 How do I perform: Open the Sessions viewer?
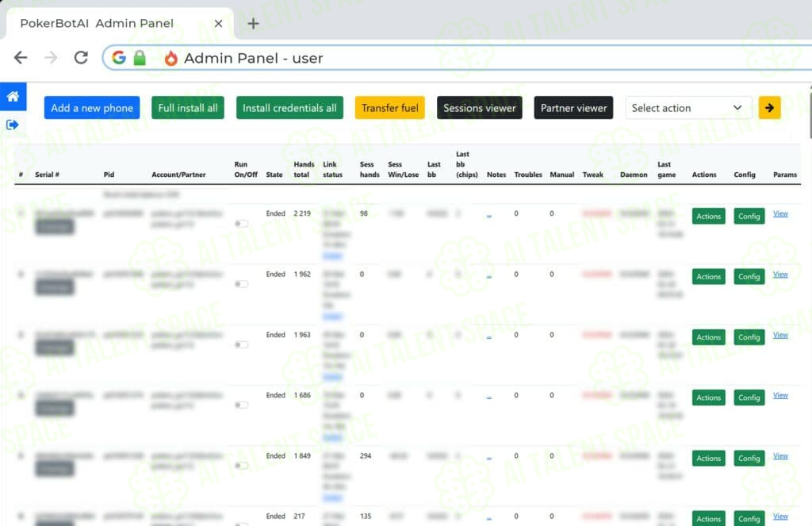pos(480,108)
